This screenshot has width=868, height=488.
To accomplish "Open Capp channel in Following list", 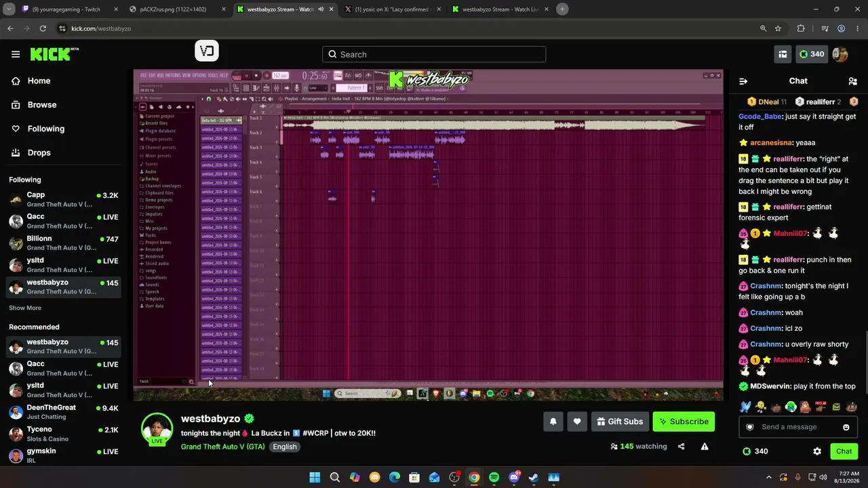I will coord(64,199).
